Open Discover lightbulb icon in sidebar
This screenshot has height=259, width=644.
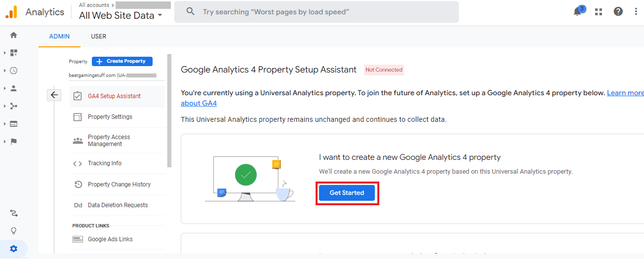click(x=14, y=231)
